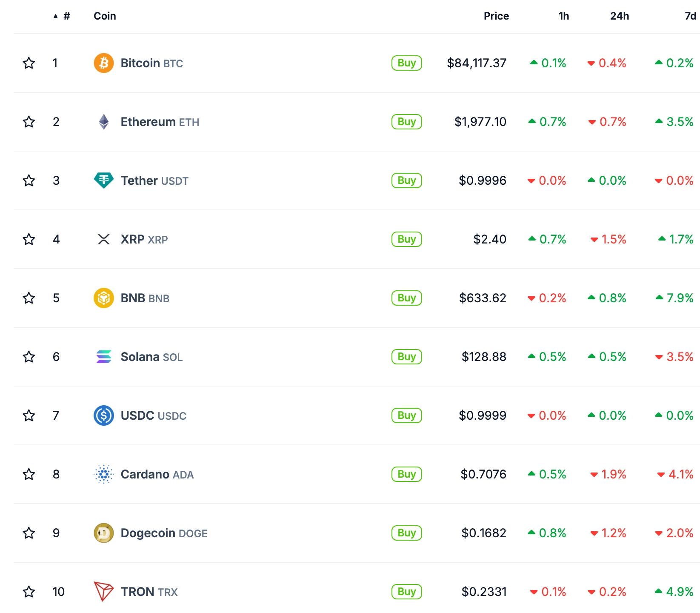Click the Cardano dotted logo icon
The image size is (700, 613).
[x=103, y=474]
